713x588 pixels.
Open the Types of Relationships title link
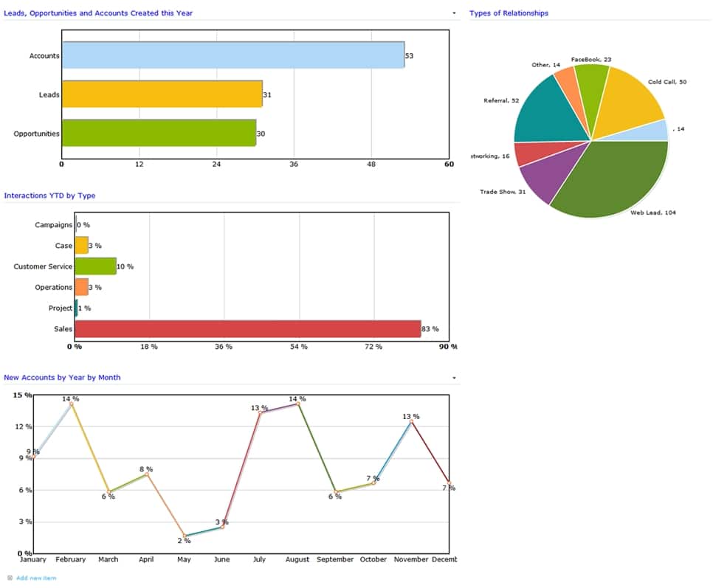509,13
